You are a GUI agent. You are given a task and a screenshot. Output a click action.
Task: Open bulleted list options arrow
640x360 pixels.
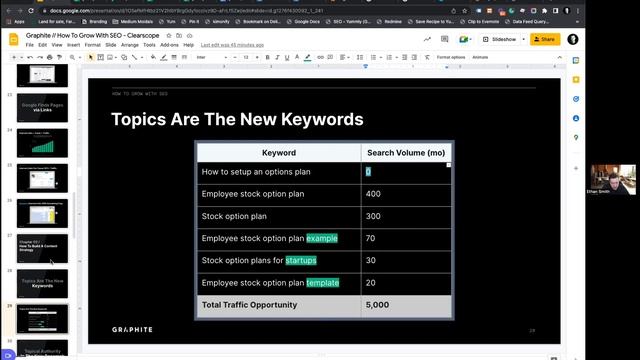(380, 58)
